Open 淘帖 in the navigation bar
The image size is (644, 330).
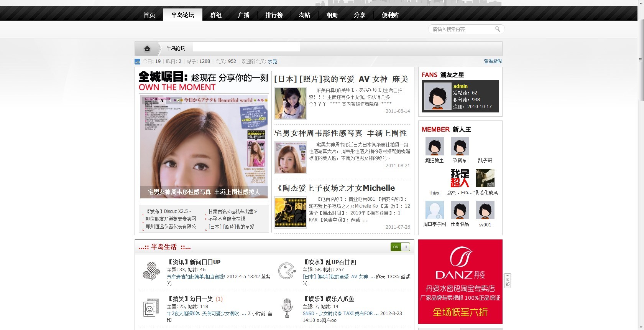(304, 15)
